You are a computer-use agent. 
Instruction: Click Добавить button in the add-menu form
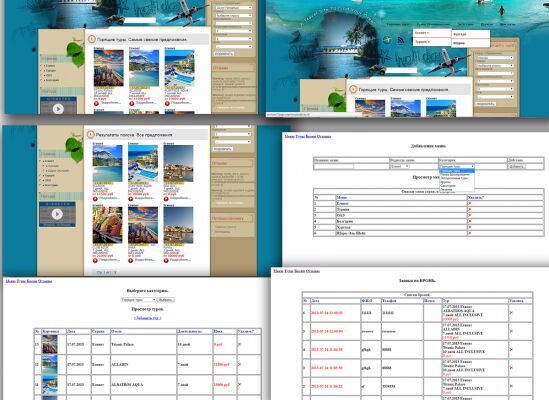516,166
